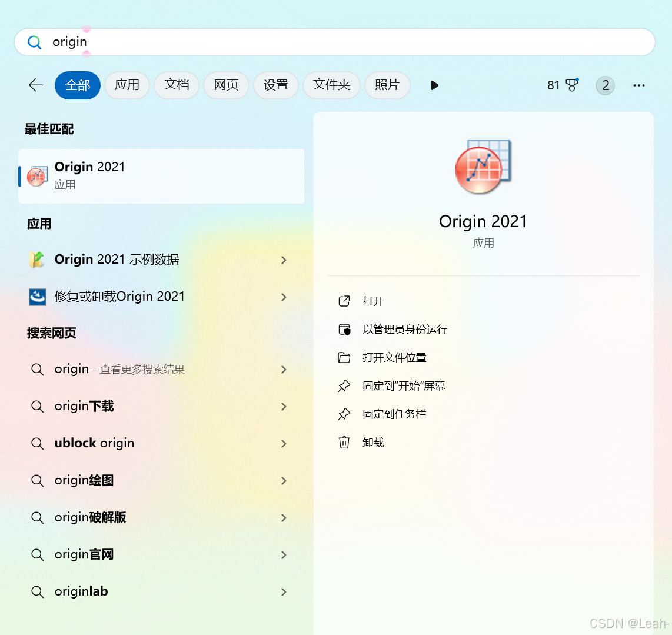672x635 pixels.
Task: Click the run-as-administrator shield icon
Action: pos(344,329)
